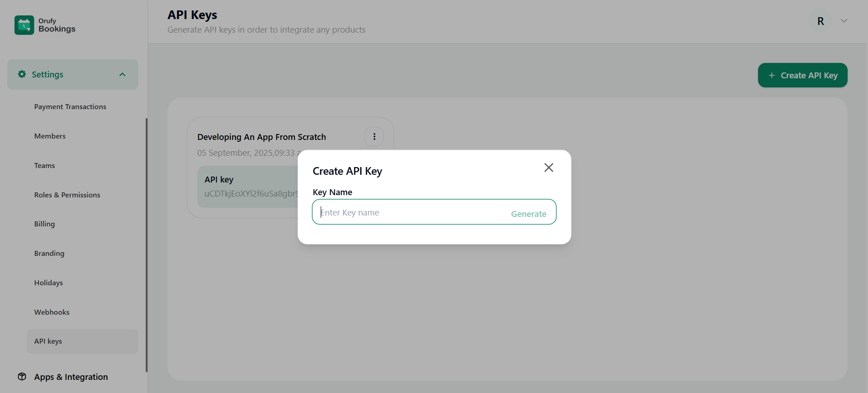Open Webhooks settings

click(x=52, y=312)
